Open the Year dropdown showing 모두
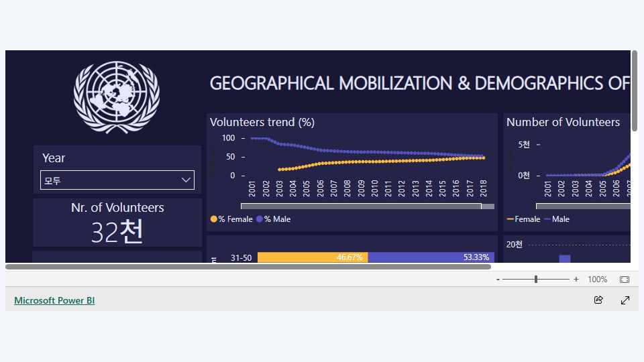This screenshot has height=362, width=644. click(x=117, y=180)
